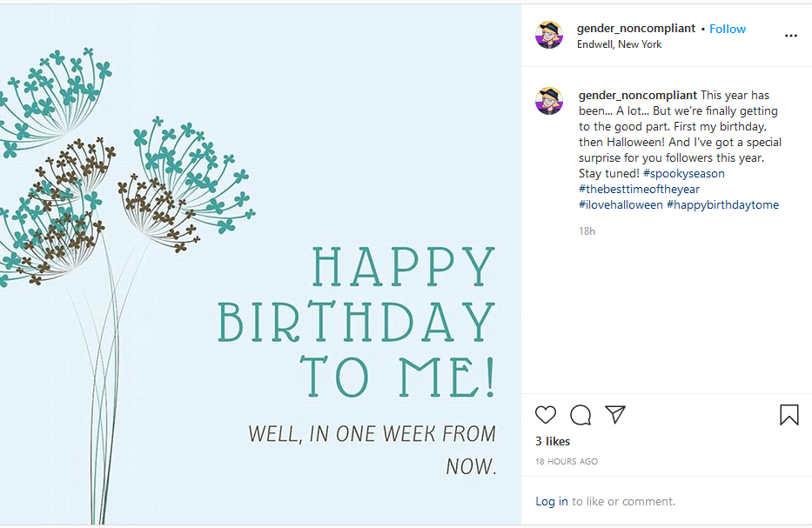The width and height of the screenshot is (812, 528).
Task: Open the #spookyseason hashtag
Action: pos(683,173)
